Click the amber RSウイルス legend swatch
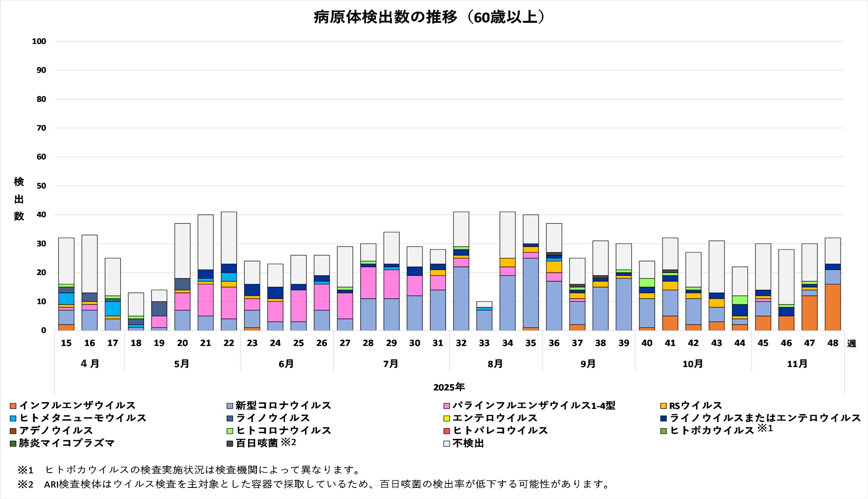This screenshot has height=499, width=868. (x=663, y=406)
